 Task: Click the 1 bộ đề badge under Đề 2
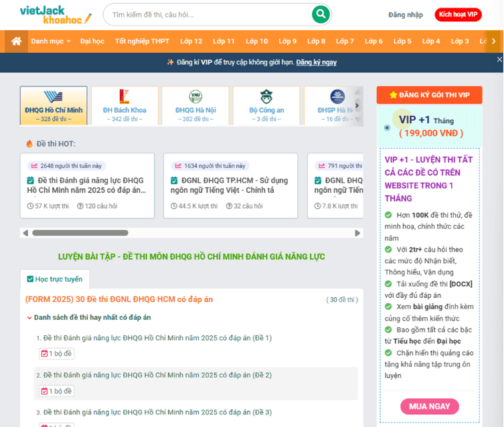(57, 391)
